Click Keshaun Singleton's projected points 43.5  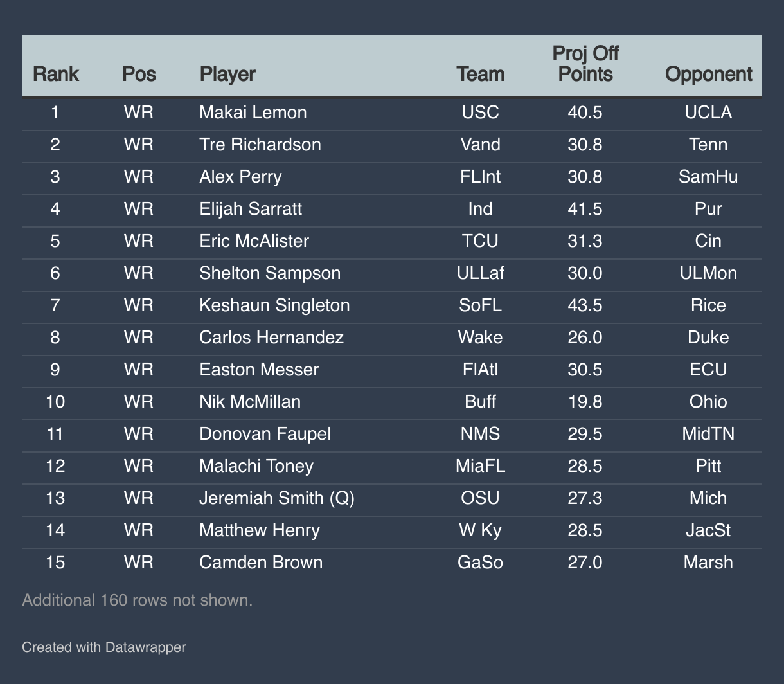click(585, 305)
